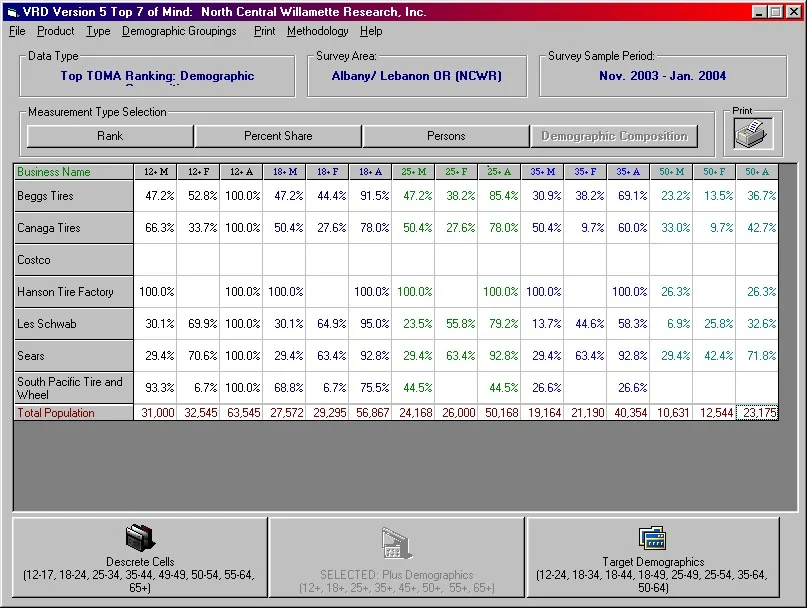
Task: Click the 25+ M column header
Action: [413, 172]
